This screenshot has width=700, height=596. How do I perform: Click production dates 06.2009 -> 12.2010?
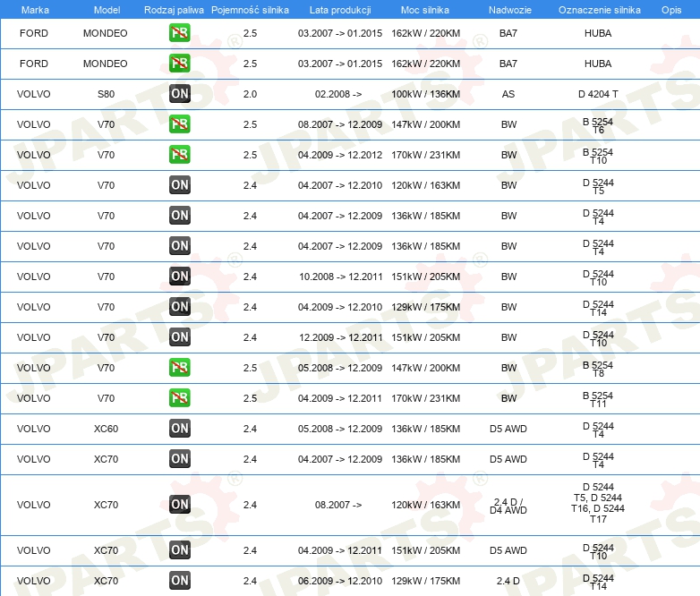point(340,581)
